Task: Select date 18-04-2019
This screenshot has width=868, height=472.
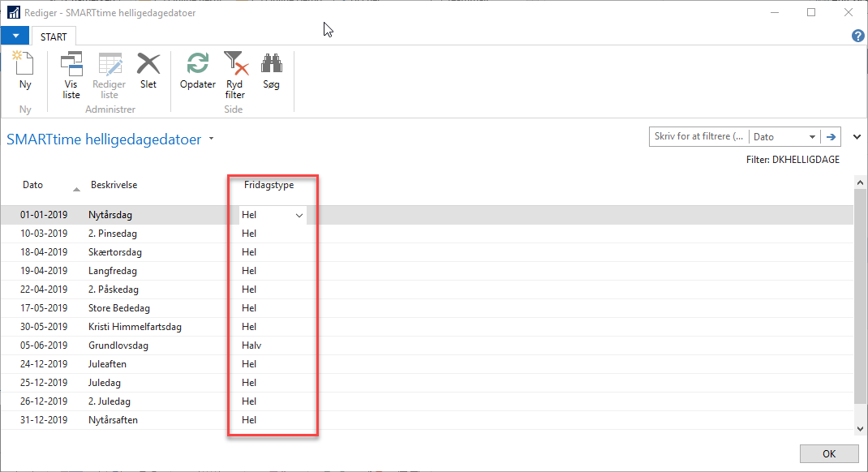Action: (44, 251)
